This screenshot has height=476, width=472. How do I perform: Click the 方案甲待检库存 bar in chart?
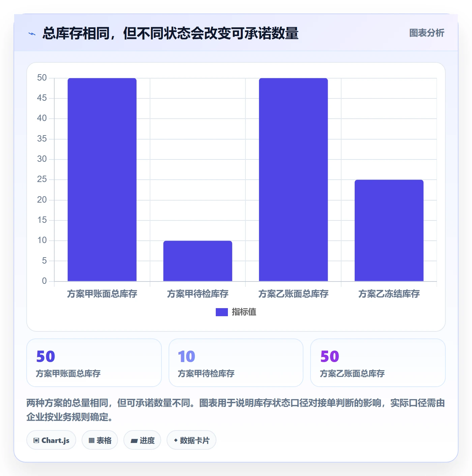pyautogui.click(x=198, y=261)
